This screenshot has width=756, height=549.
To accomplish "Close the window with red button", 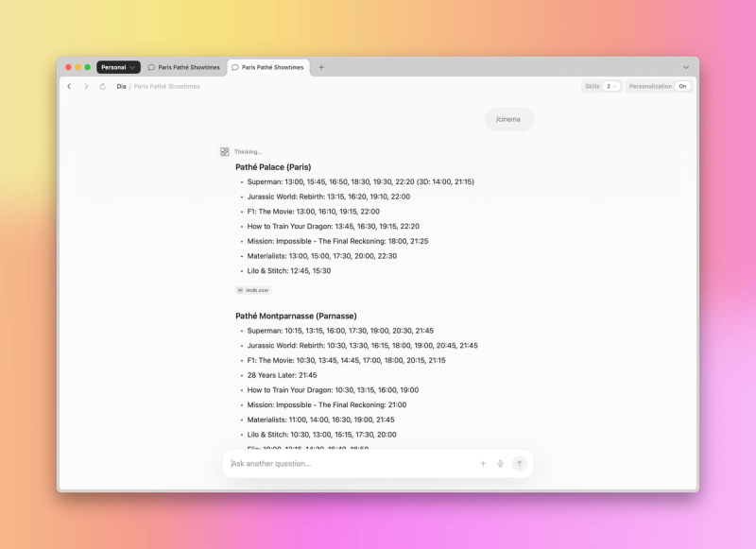I will click(x=68, y=67).
